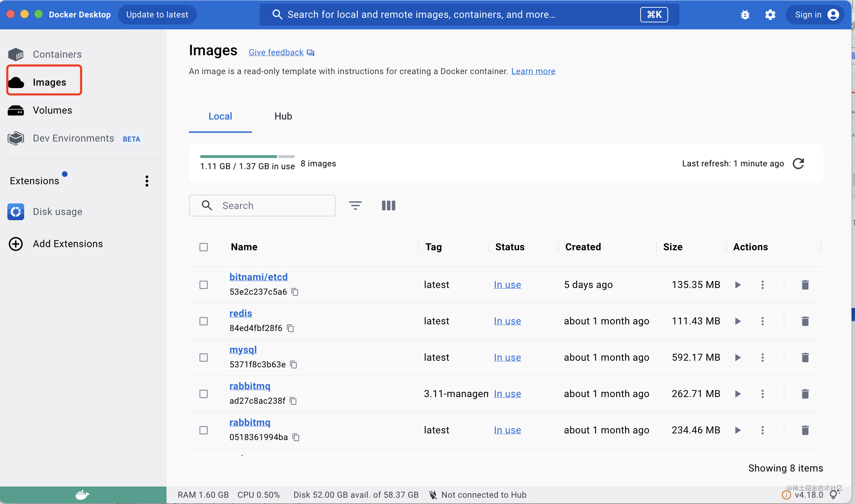855x504 pixels.
Task: Delete the mysql image
Action: click(x=805, y=357)
